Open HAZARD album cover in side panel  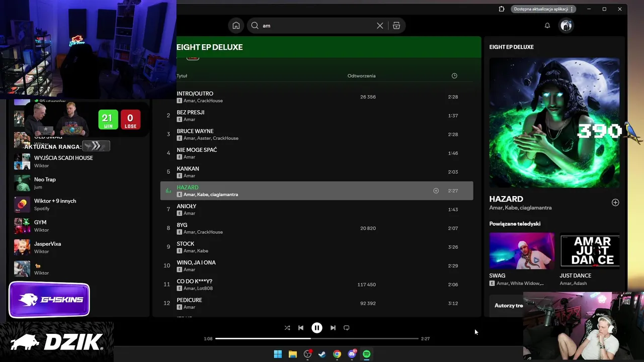[554, 123]
